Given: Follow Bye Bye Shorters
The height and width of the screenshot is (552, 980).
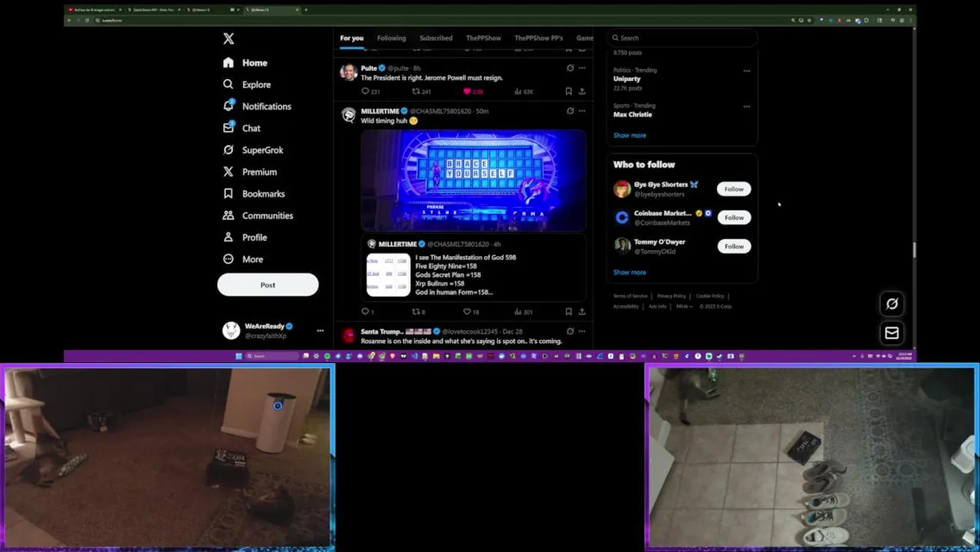Looking at the screenshot, I should 734,189.
